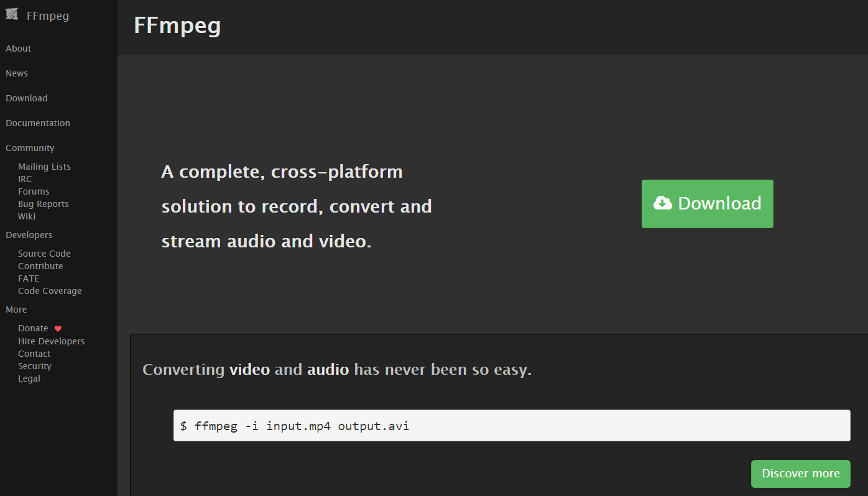This screenshot has width=868, height=496.
Task: Open the FFmpeg home link in sidebar
Action: point(48,16)
